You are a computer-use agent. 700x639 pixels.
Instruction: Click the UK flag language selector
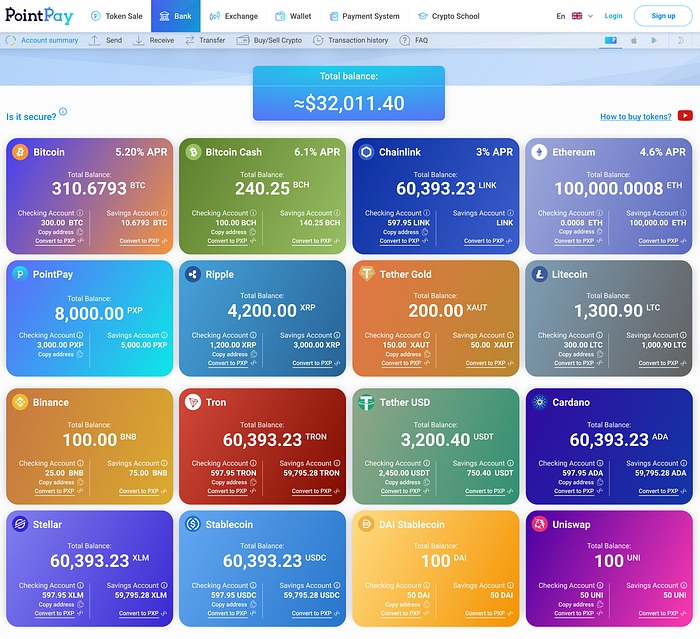coord(577,16)
